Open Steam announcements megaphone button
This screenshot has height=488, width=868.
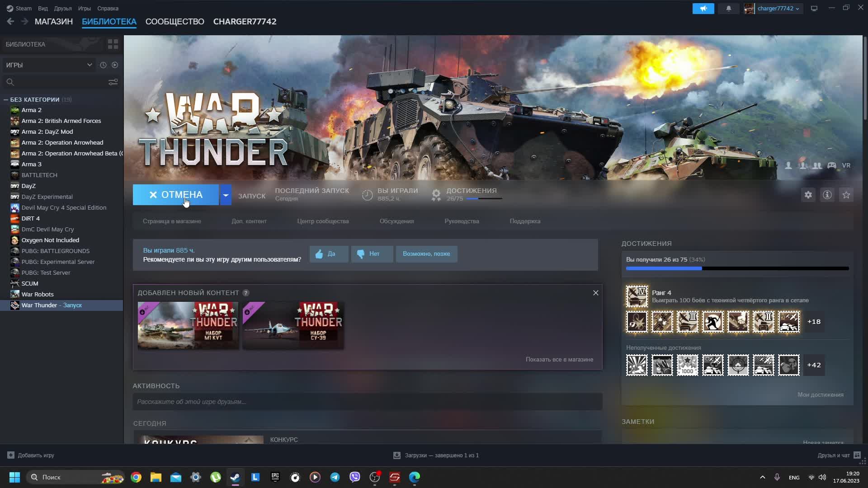[x=703, y=9]
